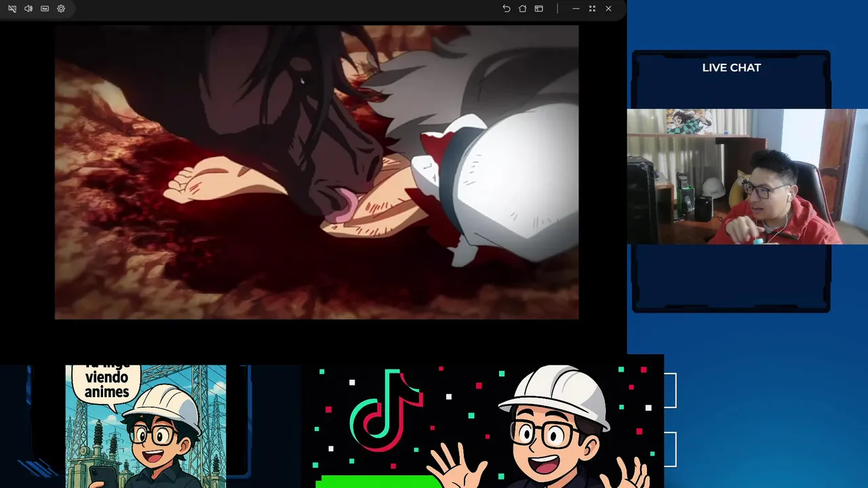
Task: Click the LIVE CHAT header
Action: (732, 68)
